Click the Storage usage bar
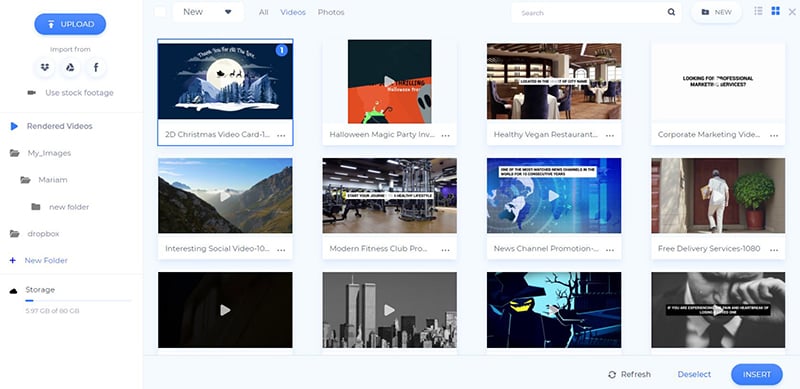Viewport: 800px width, 389px height. [78, 301]
